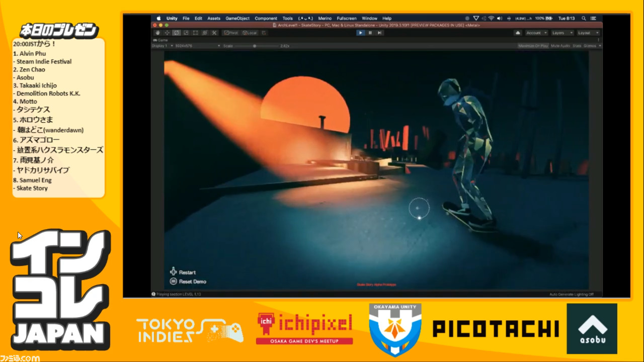Image resolution: width=644 pixels, height=362 pixels.
Task: Open the Edit menu
Action: click(x=199, y=18)
